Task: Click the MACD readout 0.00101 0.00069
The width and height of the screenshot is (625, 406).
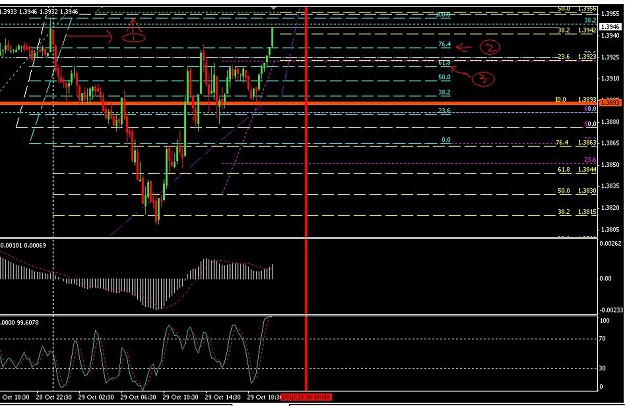Action: (23, 245)
